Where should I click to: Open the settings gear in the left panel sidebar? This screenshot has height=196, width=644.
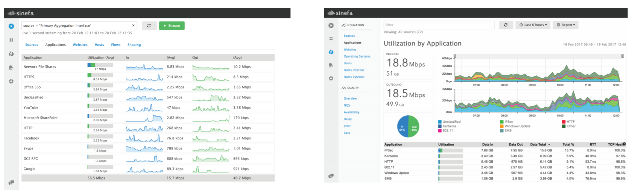(11, 81)
